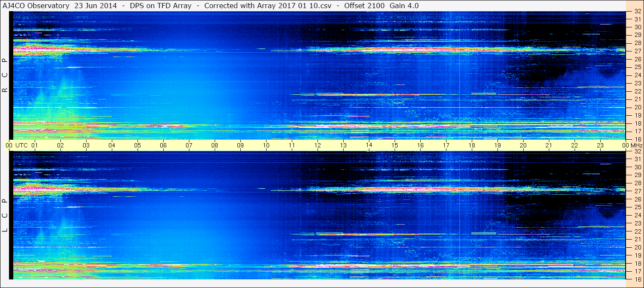Image resolution: width=644 pixels, height=288 pixels.
Task: Select the 21 hour marker on the UTC axis
Action: pyautogui.click(x=549, y=145)
